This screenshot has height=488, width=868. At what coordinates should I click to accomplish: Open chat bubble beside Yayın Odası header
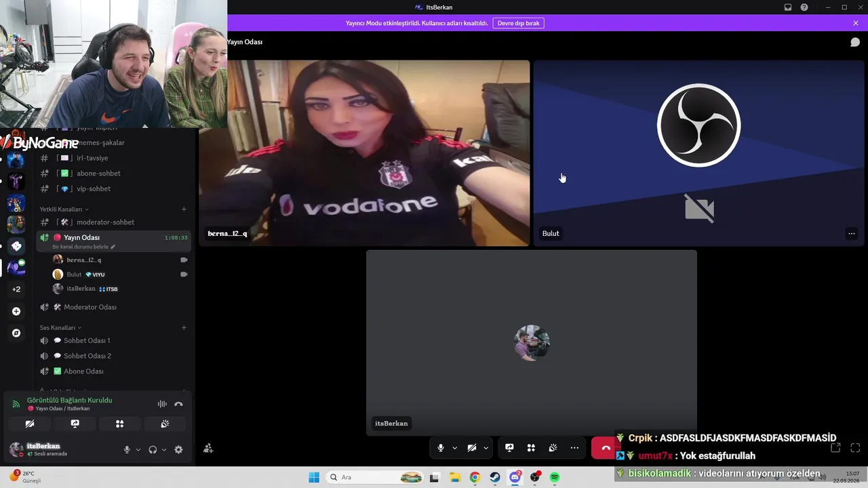(x=855, y=42)
